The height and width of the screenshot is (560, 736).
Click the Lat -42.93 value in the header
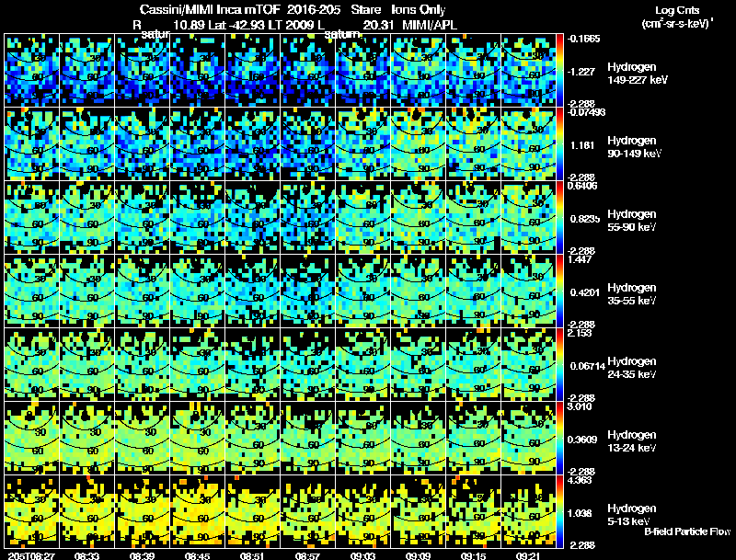coord(236,25)
